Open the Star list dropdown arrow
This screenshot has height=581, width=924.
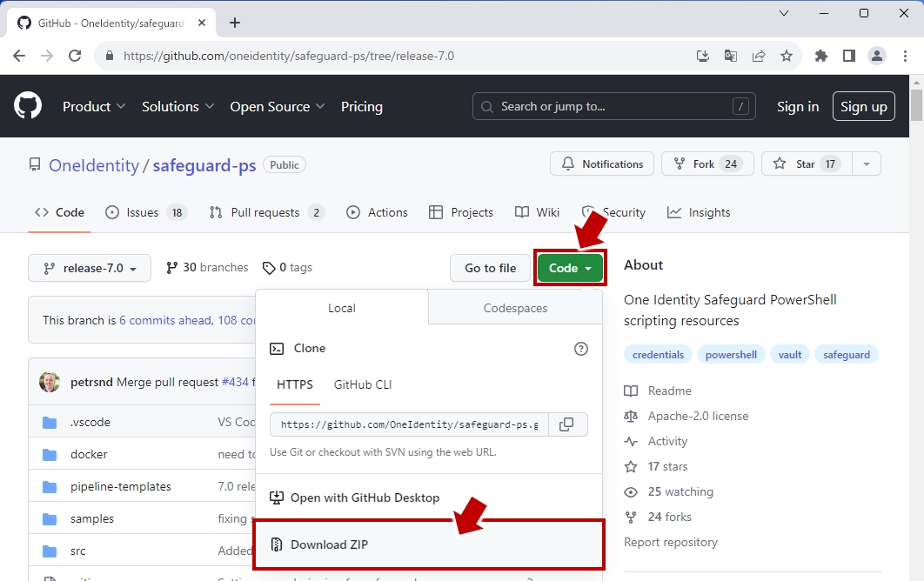pyautogui.click(x=867, y=164)
